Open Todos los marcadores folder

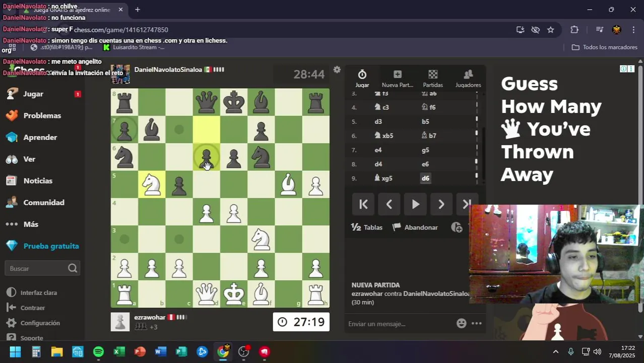tap(605, 47)
